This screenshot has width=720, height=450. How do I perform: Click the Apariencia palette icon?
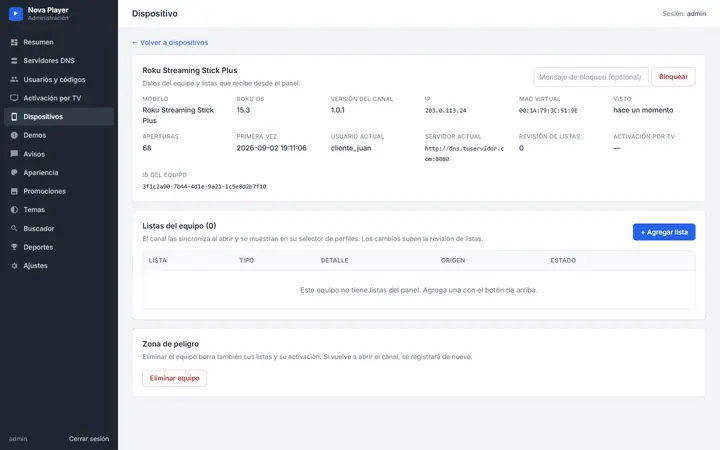coord(14,173)
